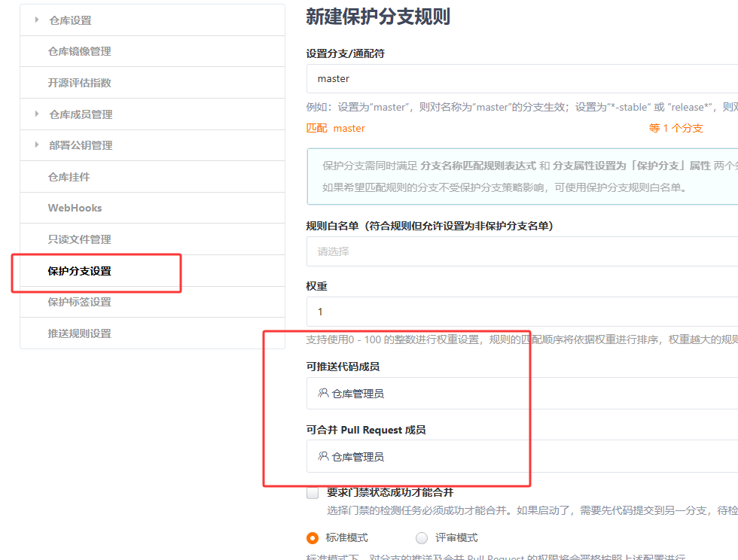
Task: Open the 可推送代码成员 member picker
Action: pos(452,393)
